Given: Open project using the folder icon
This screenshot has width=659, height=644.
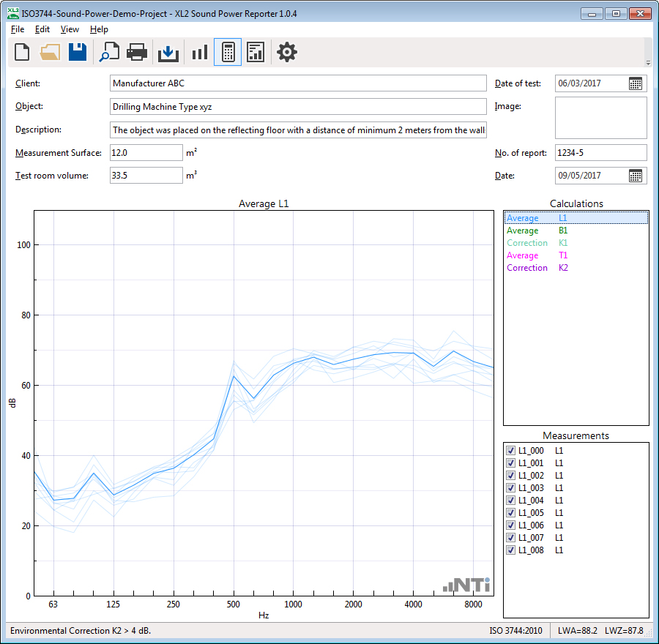Looking at the screenshot, I should click(x=50, y=52).
